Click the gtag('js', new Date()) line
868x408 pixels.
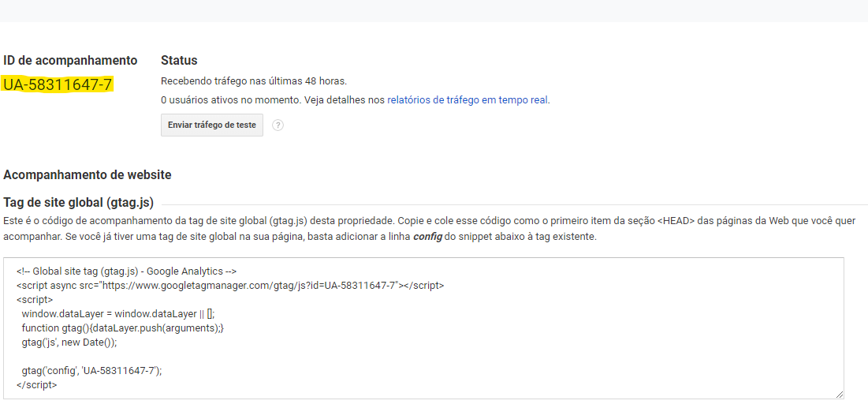[x=69, y=342]
